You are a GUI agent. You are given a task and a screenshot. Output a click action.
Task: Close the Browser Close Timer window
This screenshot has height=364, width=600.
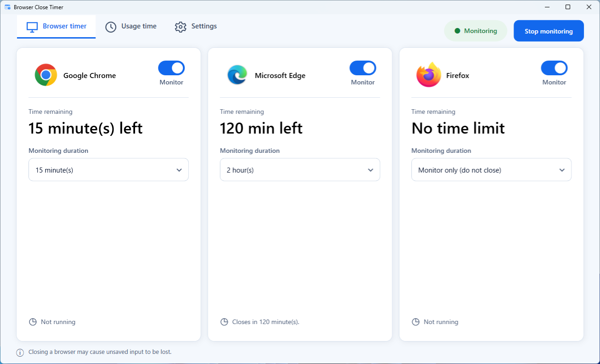coord(589,7)
